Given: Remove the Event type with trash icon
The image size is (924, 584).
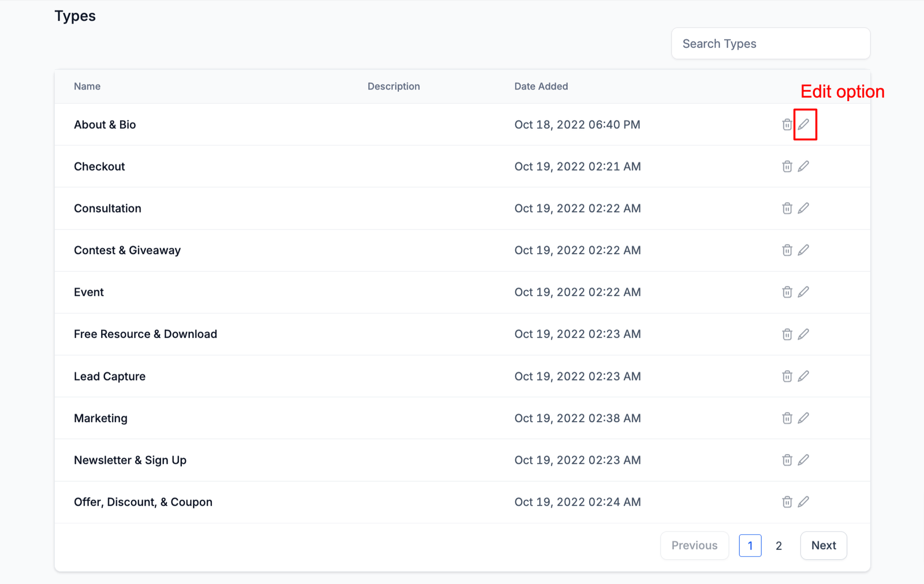Looking at the screenshot, I should 787,292.
